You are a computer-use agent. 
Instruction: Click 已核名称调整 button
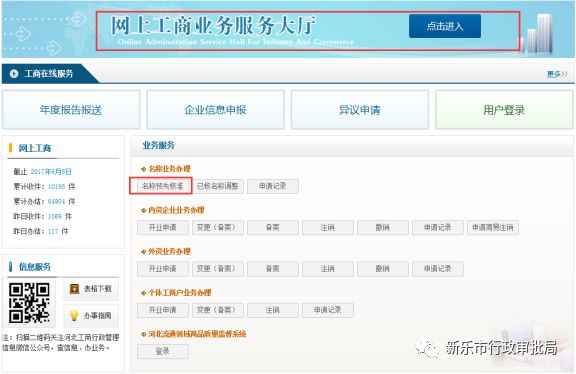click(218, 186)
